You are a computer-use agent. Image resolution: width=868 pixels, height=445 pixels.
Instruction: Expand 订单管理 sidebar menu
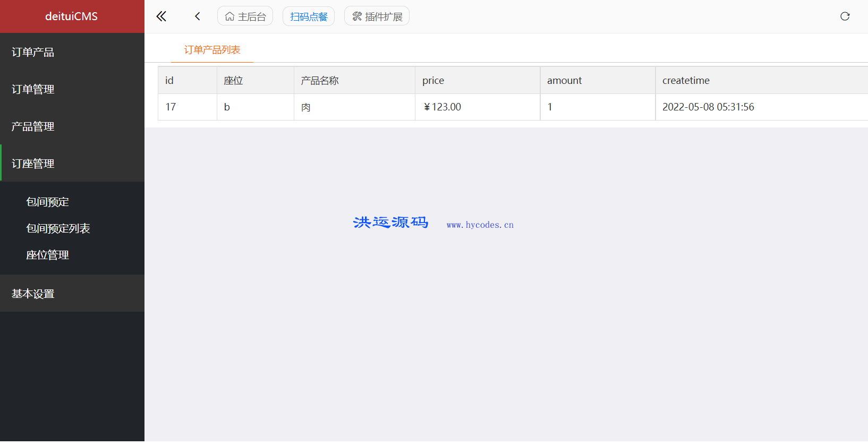[x=72, y=89]
